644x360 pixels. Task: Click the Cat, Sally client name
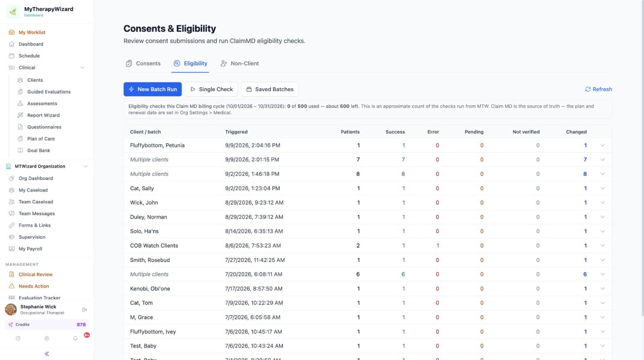[x=142, y=188]
